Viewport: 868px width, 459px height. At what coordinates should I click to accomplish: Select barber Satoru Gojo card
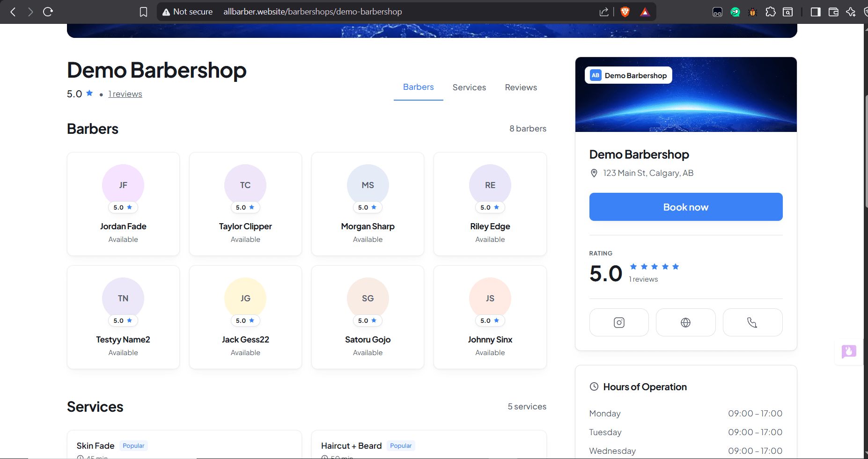(368, 317)
